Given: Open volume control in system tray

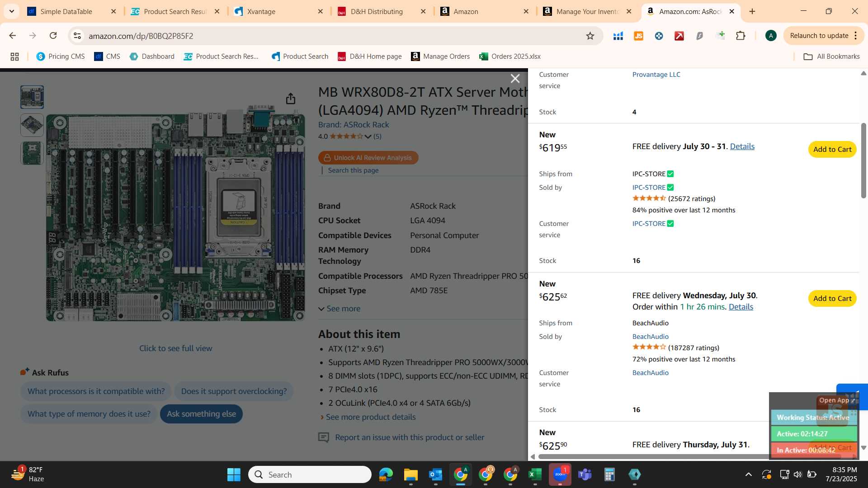Looking at the screenshot, I should point(798,474).
